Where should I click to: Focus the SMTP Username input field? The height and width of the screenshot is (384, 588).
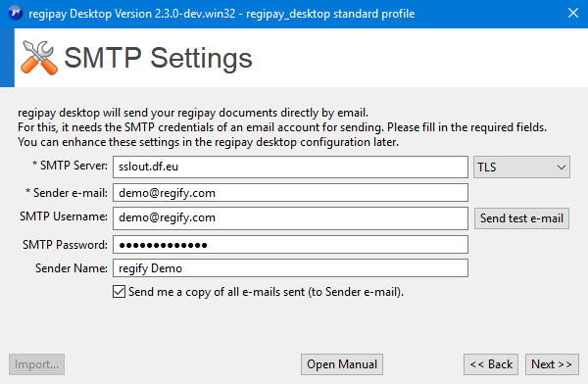(290, 218)
